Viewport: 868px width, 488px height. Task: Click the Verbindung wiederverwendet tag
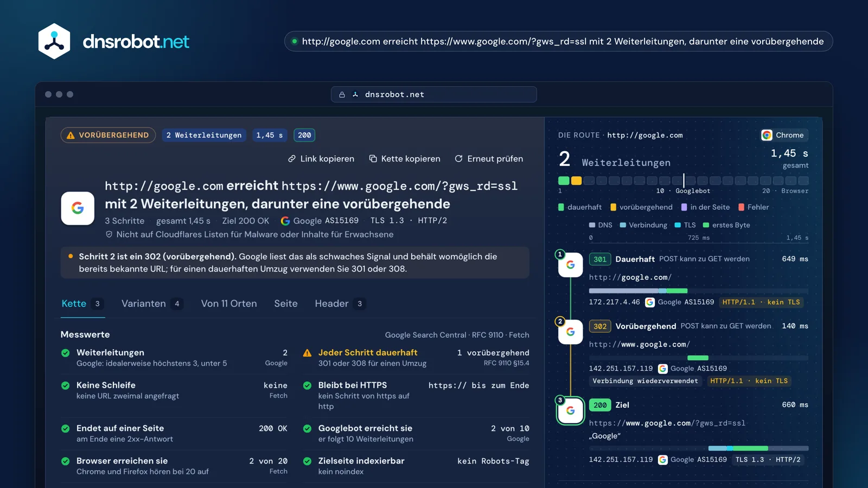coord(646,381)
